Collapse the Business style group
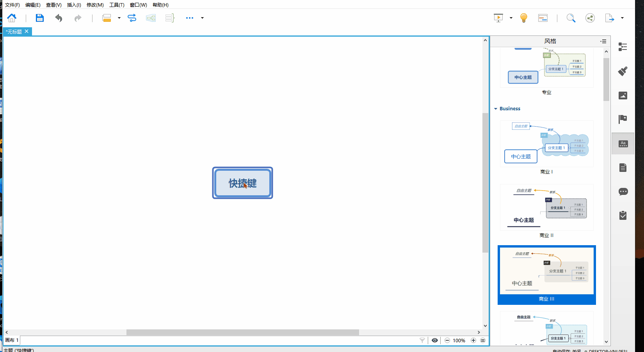The height and width of the screenshot is (352, 644). coord(496,109)
